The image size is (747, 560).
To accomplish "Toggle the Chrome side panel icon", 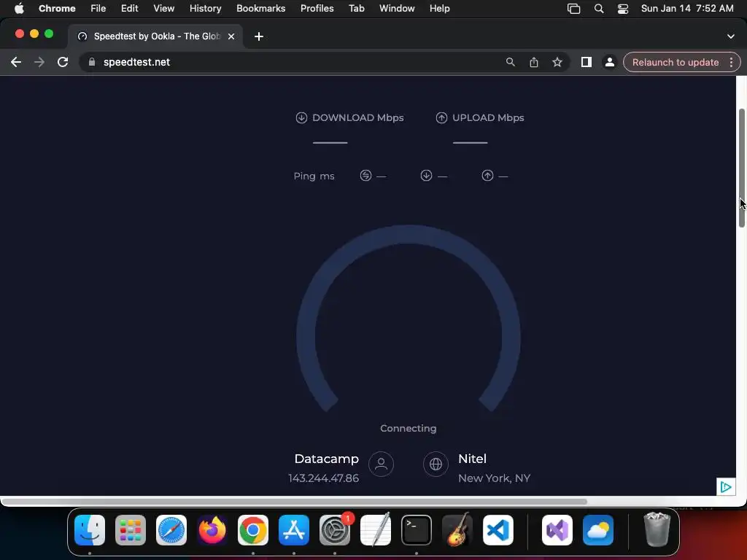I will pos(586,62).
